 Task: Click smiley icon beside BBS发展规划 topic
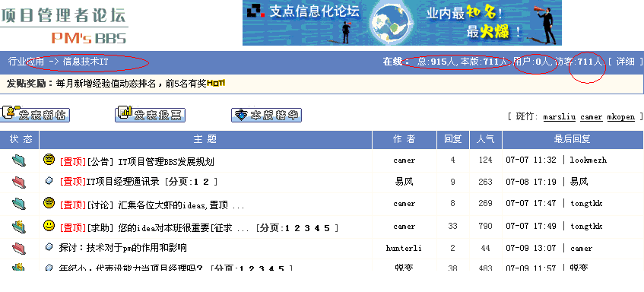click(49, 160)
